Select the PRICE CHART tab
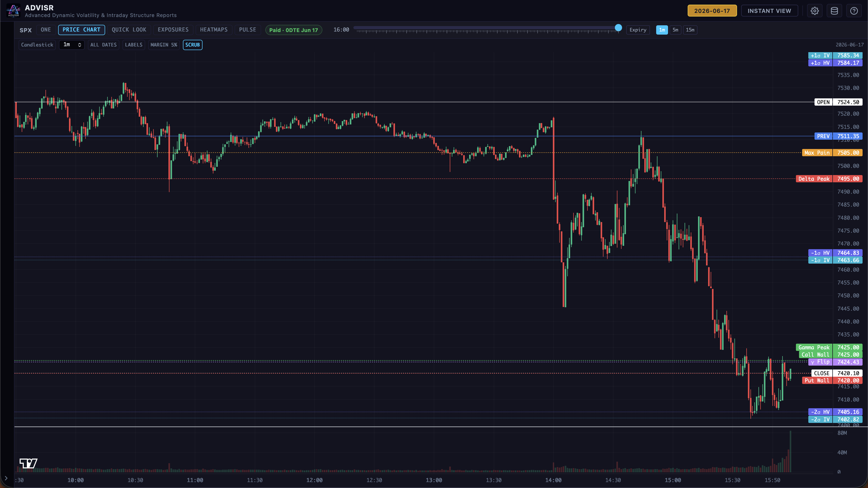The height and width of the screenshot is (488, 868). (x=82, y=30)
